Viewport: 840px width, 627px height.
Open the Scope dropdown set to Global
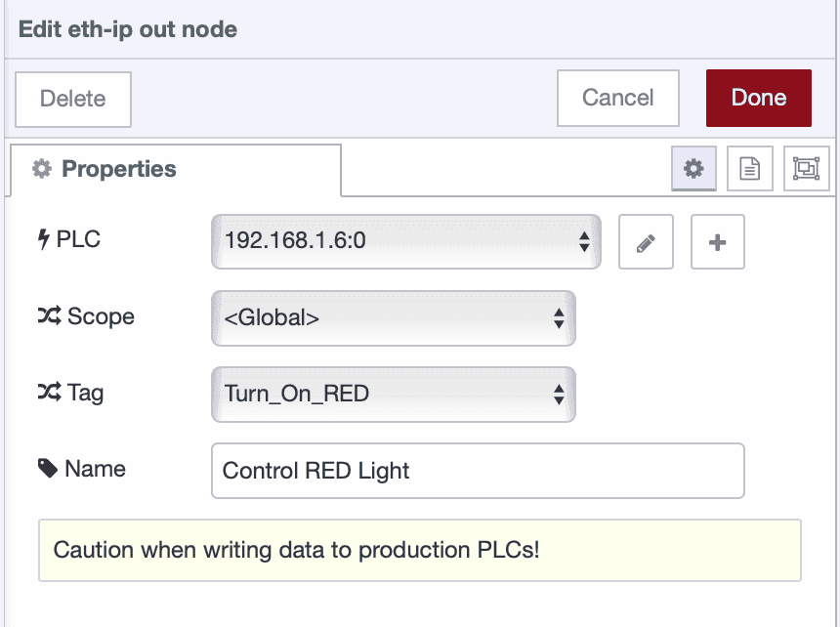[x=393, y=318]
